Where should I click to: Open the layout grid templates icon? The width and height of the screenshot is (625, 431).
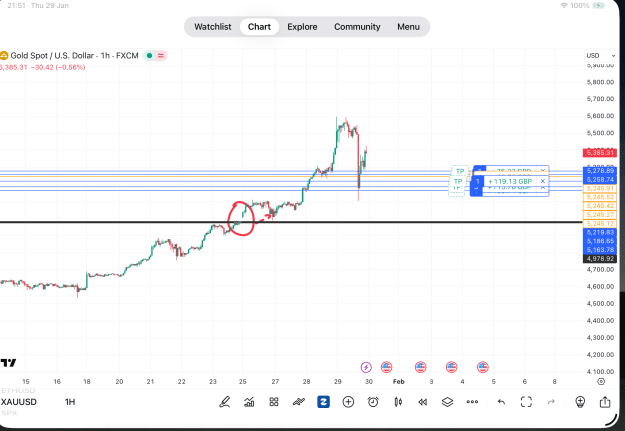pos(274,402)
